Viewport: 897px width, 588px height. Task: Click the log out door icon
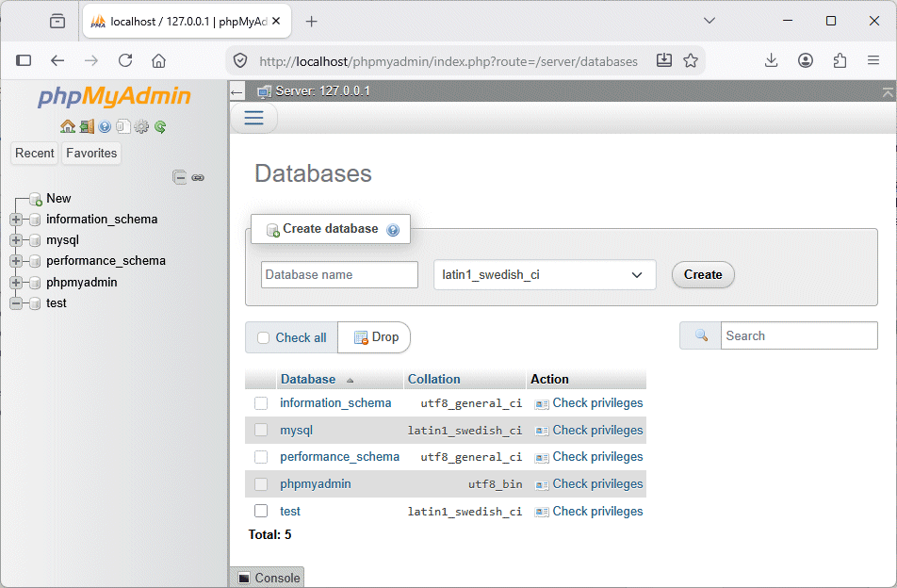(87, 126)
